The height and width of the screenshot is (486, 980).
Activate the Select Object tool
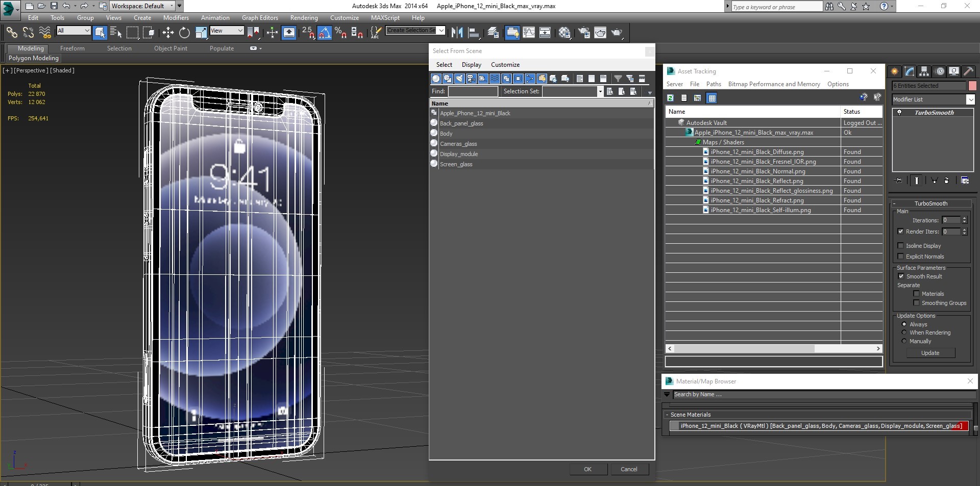100,33
